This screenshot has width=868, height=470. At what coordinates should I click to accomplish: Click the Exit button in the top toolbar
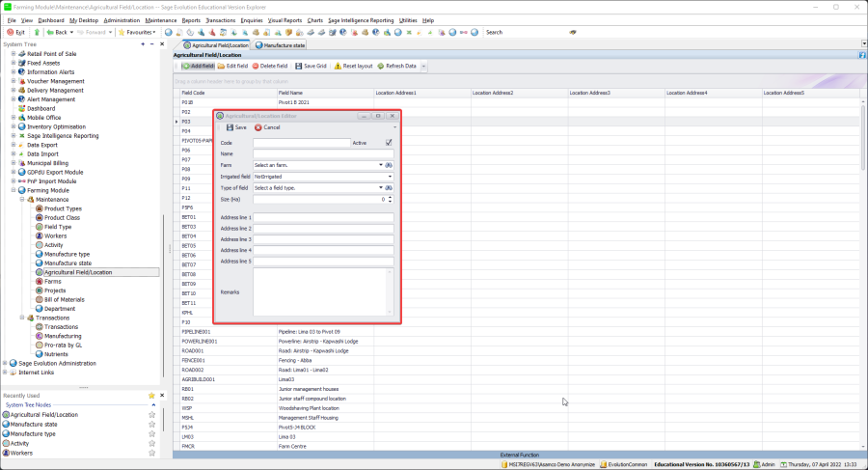pyautogui.click(x=16, y=32)
